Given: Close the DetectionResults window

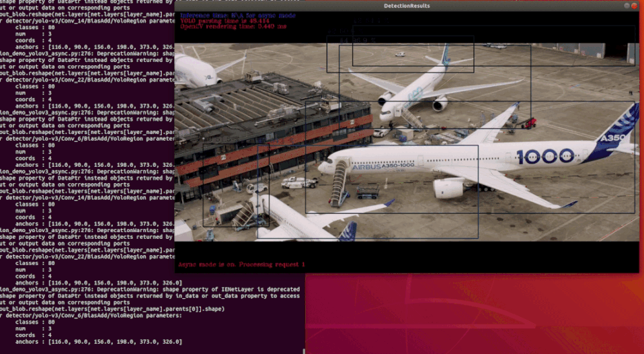Looking at the screenshot, I should pyautogui.click(x=634, y=6).
